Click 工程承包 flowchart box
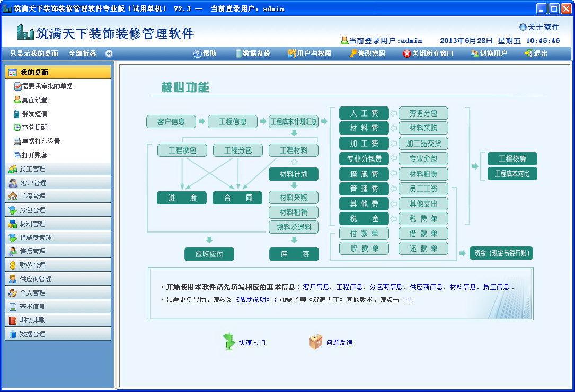Screen dimensions: 575x392 coord(182,150)
